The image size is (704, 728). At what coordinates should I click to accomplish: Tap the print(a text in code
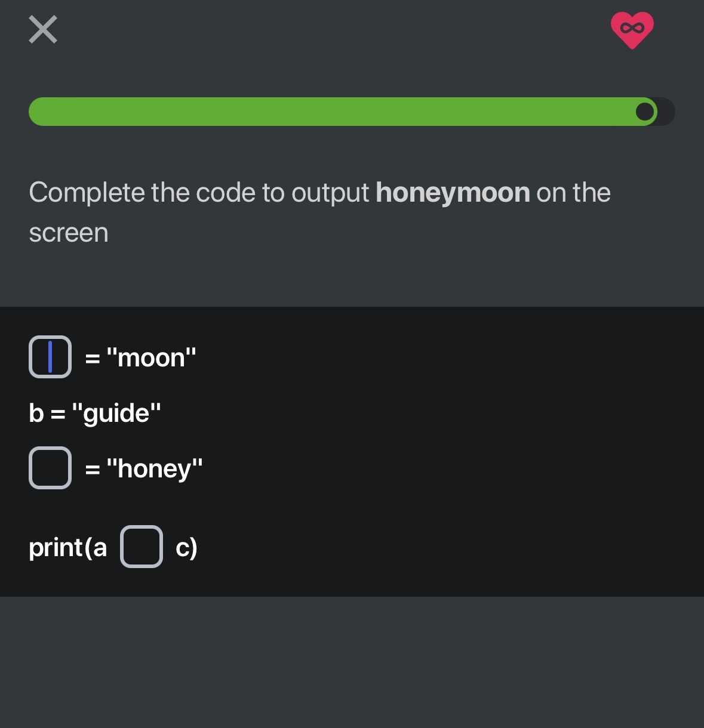pyautogui.click(x=67, y=547)
